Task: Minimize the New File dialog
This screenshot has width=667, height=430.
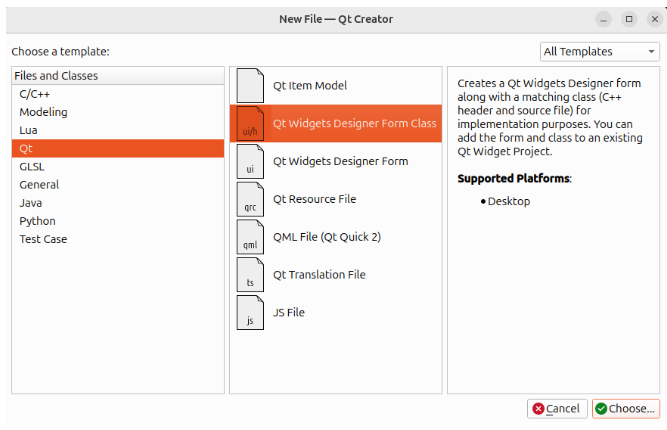Action: point(603,19)
